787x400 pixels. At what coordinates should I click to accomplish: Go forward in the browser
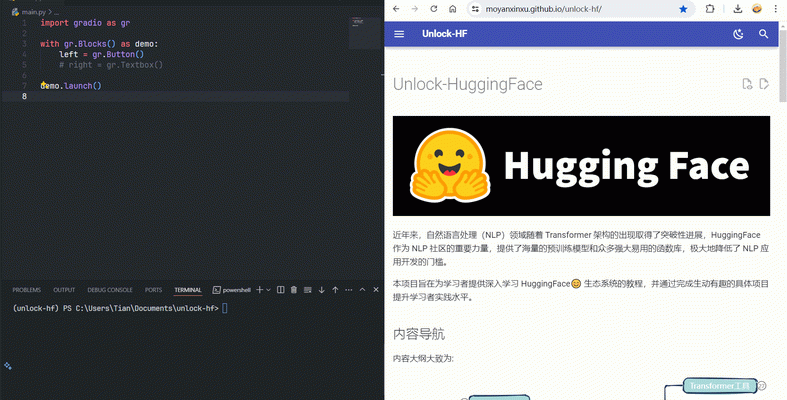(x=415, y=9)
